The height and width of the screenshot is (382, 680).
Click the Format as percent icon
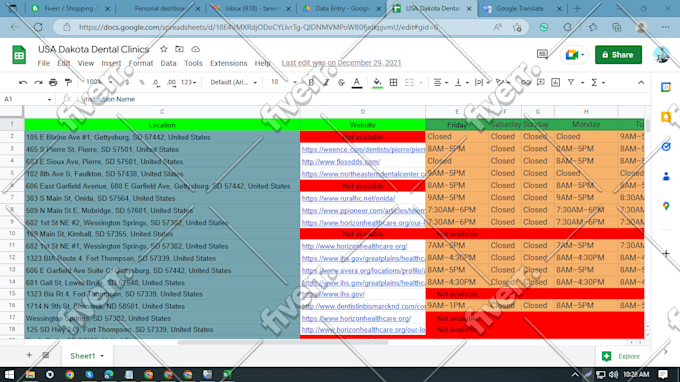[x=142, y=82]
